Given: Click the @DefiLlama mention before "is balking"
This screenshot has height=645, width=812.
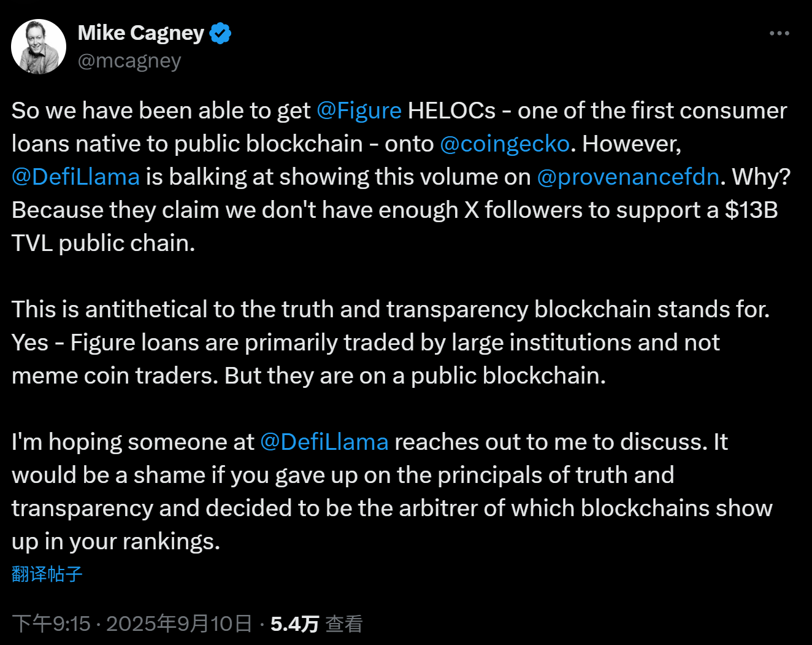Looking at the screenshot, I should [75, 177].
